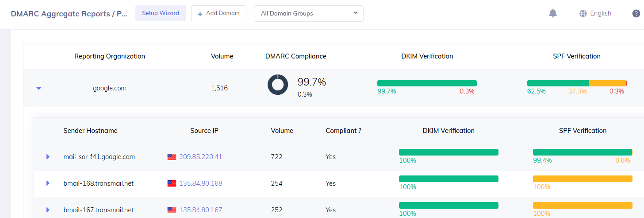The image size is (644, 218).
Task: Click the DMARC Aggregate Reports page title
Action: click(69, 13)
